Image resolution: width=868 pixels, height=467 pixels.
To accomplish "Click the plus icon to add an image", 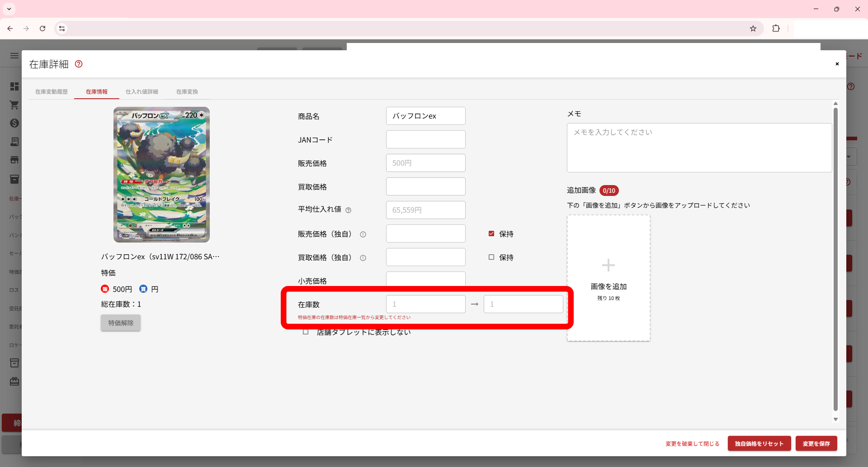I will (x=608, y=265).
